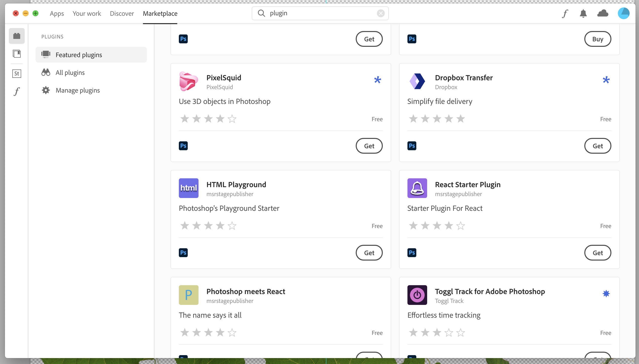This screenshot has height=364, width=639.
Task: Click Photoshop icon on React Starter card
Action: 412,252
